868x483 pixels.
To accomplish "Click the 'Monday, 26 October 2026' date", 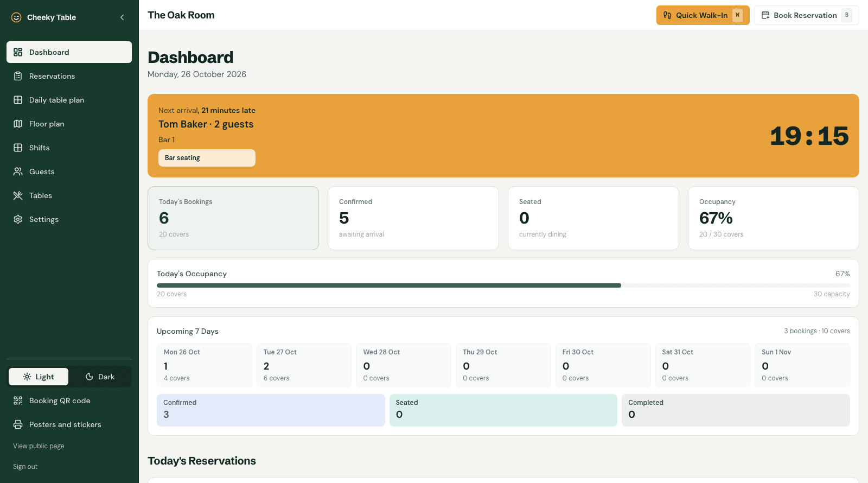I will coord(197,74).
